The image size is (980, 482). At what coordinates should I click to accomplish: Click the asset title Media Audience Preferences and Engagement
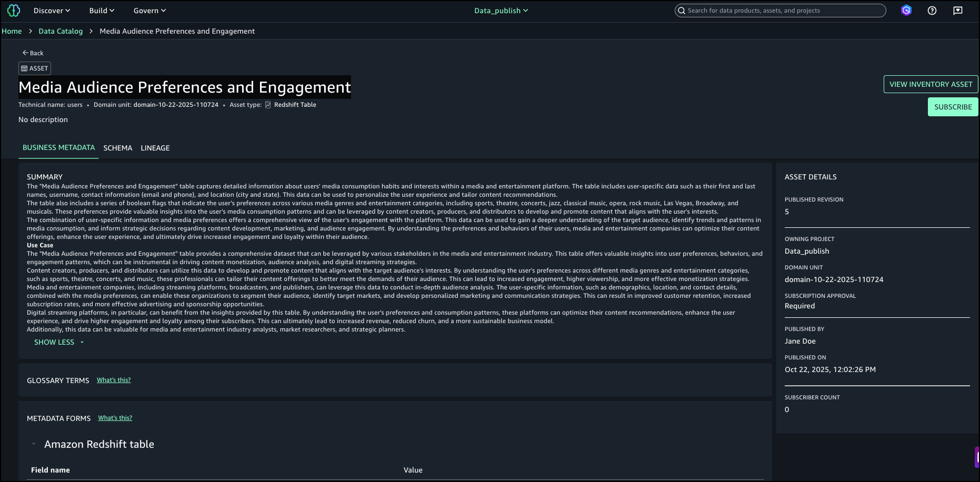[x=185, y=87]
